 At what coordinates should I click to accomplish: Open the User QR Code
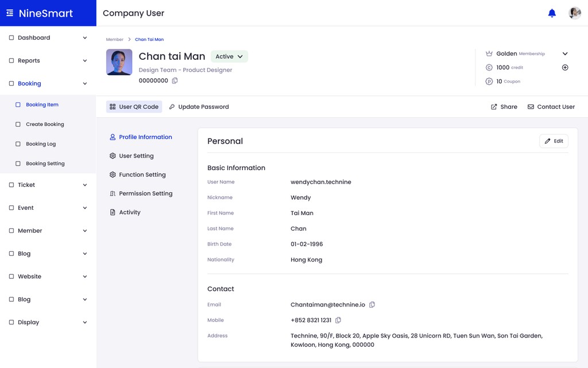(134, 107)
